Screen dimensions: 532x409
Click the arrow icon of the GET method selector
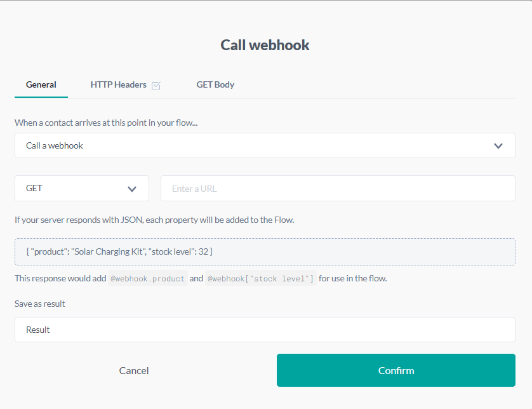(x=132, y=189)
